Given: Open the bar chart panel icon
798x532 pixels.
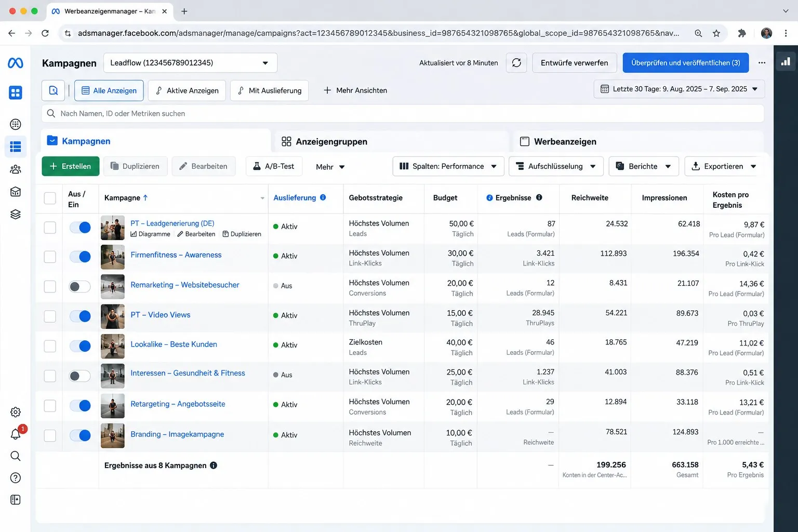Looking at the screenshot, I should tap(786, 62).
